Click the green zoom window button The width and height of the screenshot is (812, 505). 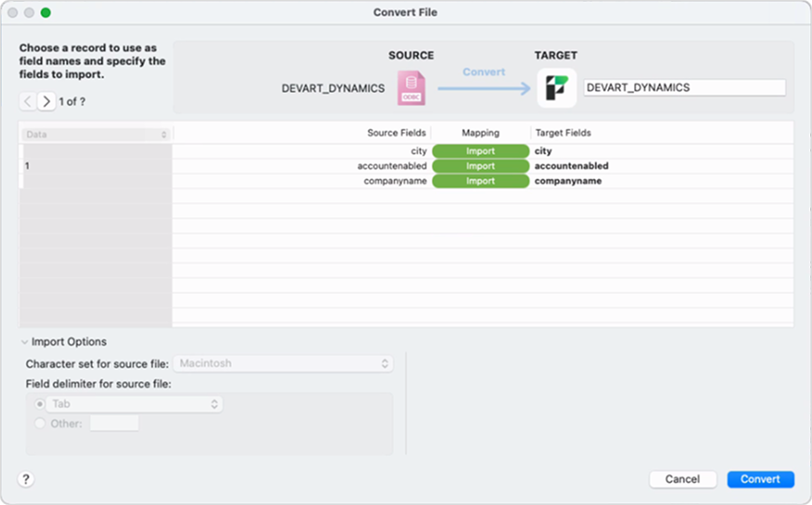[x=45, y=12]
